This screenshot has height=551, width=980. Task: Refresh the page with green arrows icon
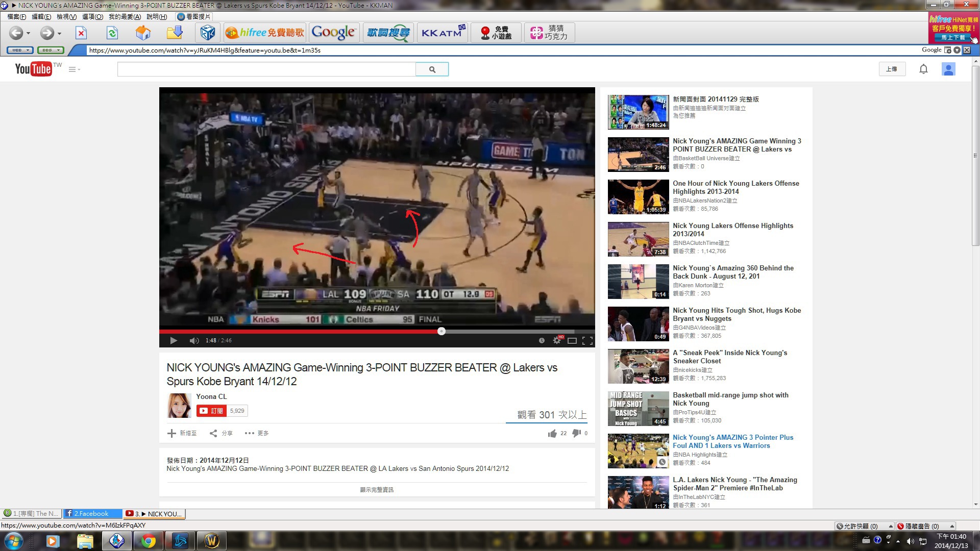[112, 33]
